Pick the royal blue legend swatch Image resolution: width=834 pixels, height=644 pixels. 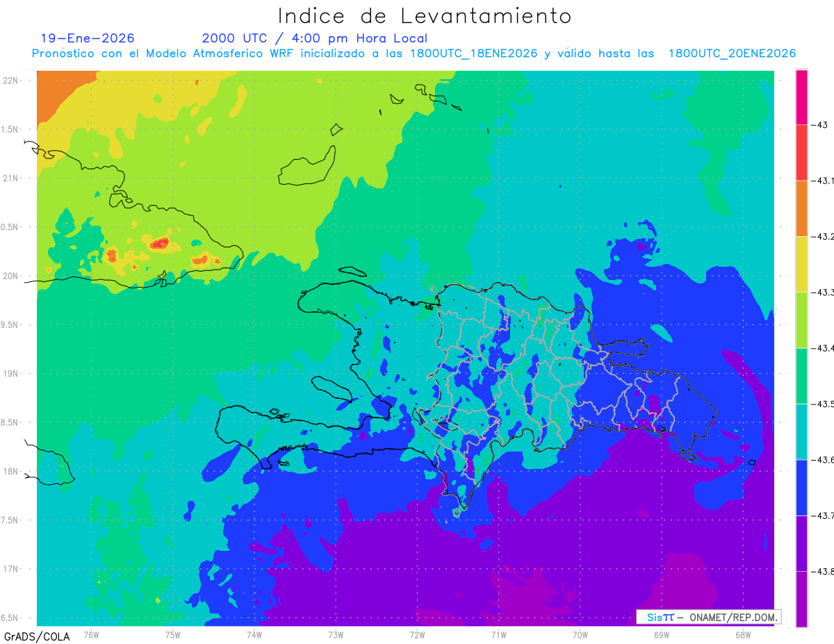click(801, 487)
